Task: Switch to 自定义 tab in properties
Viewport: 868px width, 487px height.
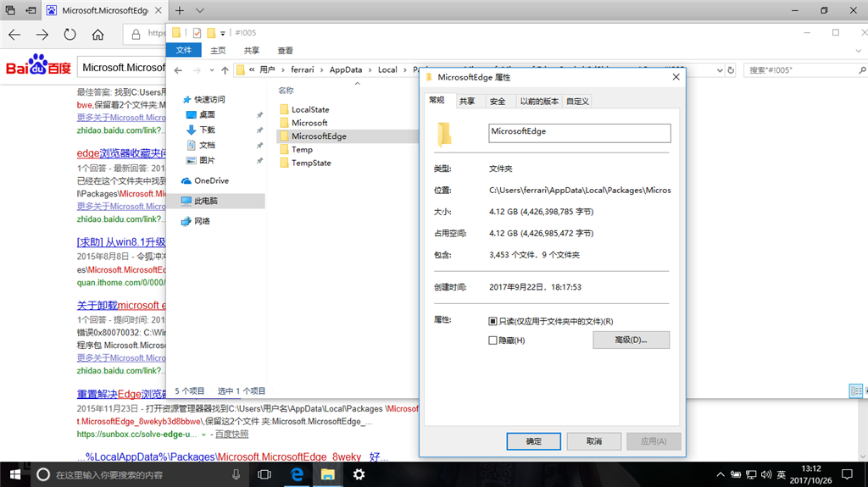Action: click(x=577, y=102)
